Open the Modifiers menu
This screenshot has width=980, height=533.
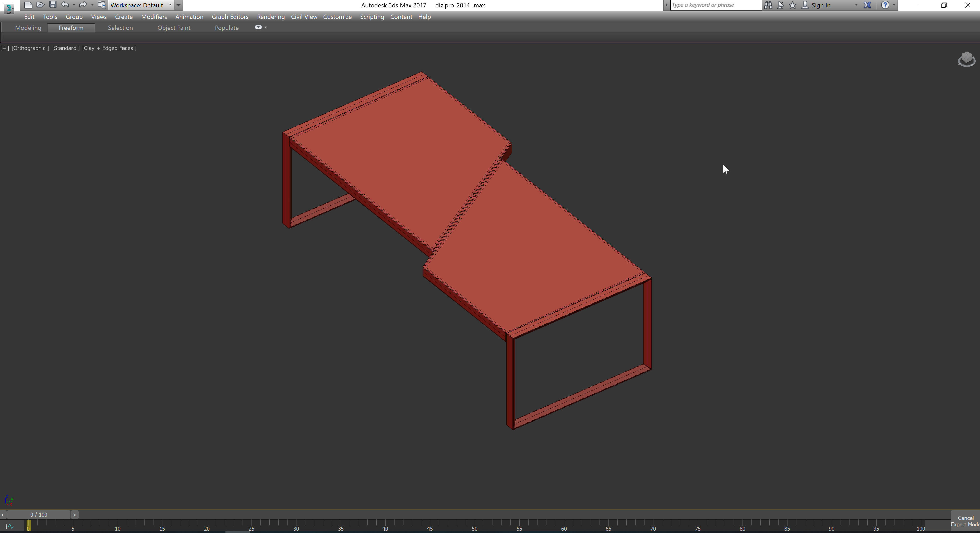[154, 17]
